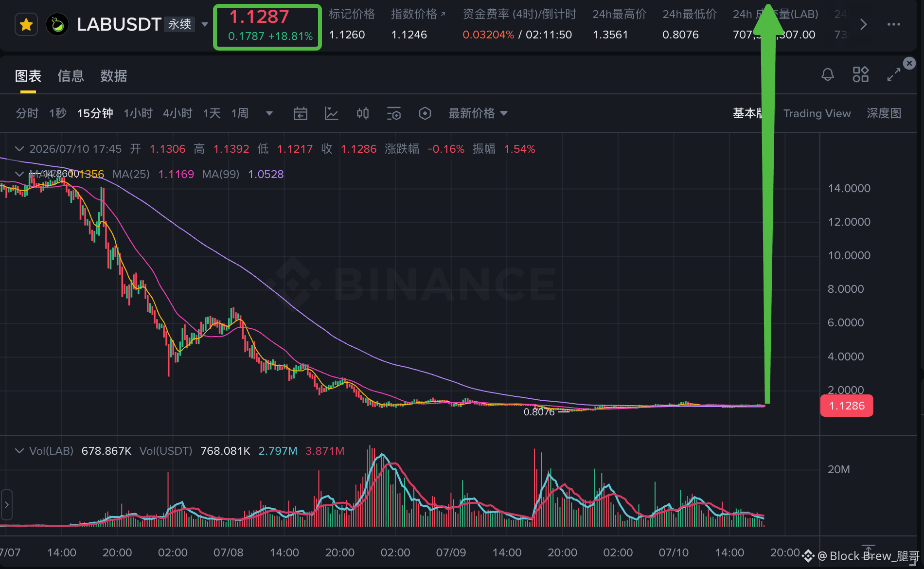Open the LABUSDT pair selector dropdown arrow
Viewport: 924px width, 569px height.
click(205, 24)
